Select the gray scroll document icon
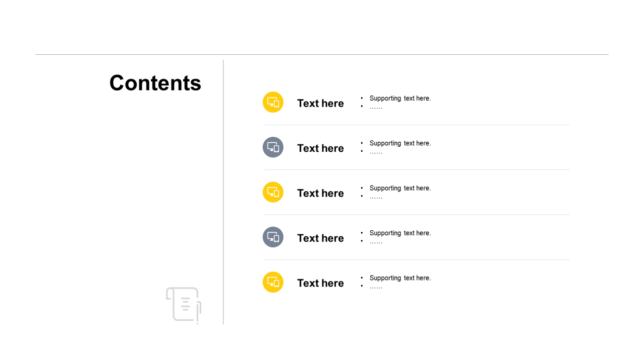644x362 pixels. coord(184,305)
